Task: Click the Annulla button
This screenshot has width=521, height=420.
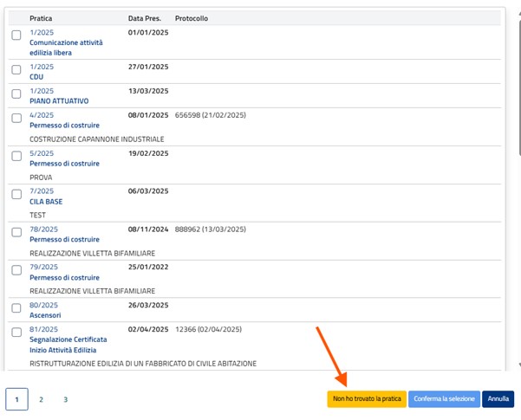Action: pos(498,399)
